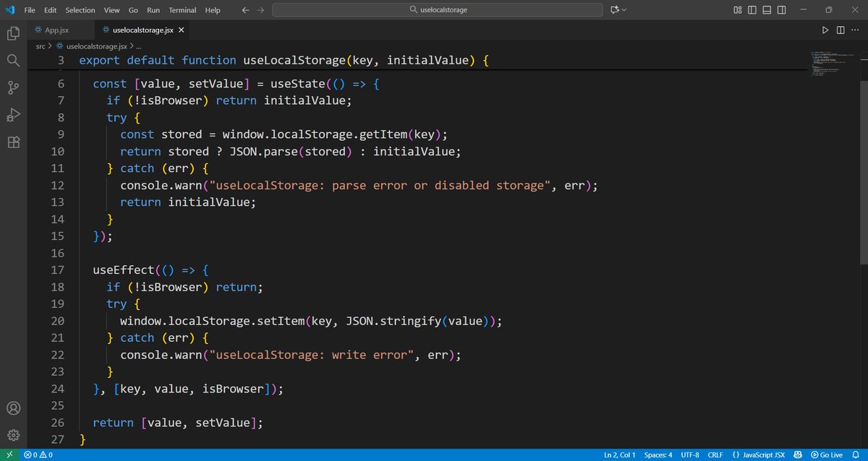The width and height of the screenshot is (868, 461).
Task: Open remote window indicator in status bar
Action: [9, 455]
